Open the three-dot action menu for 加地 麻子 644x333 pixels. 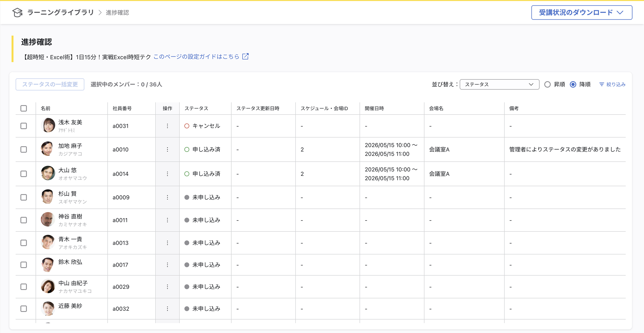[167, 149]
